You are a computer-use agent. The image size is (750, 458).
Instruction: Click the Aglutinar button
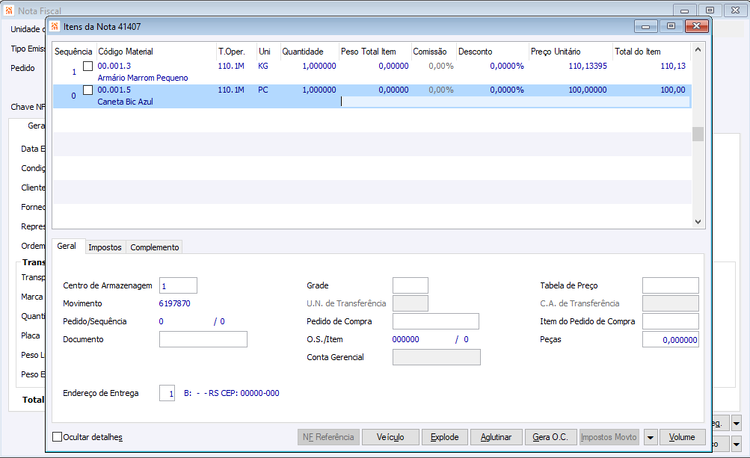[x=496, y=437]
